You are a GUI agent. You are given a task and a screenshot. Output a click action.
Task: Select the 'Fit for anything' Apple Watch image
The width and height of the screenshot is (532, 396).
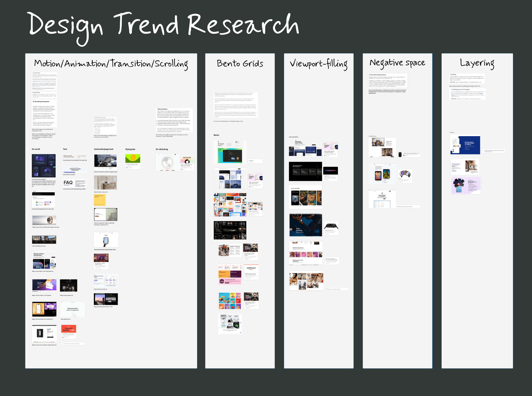coord(306,225)
